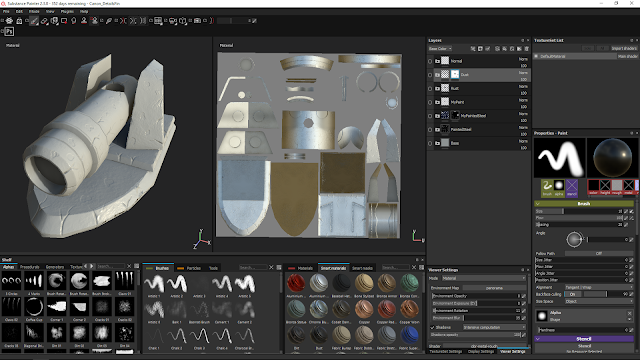Select the Coffee Cup alpha thumbnail

[x=34, y=307]
